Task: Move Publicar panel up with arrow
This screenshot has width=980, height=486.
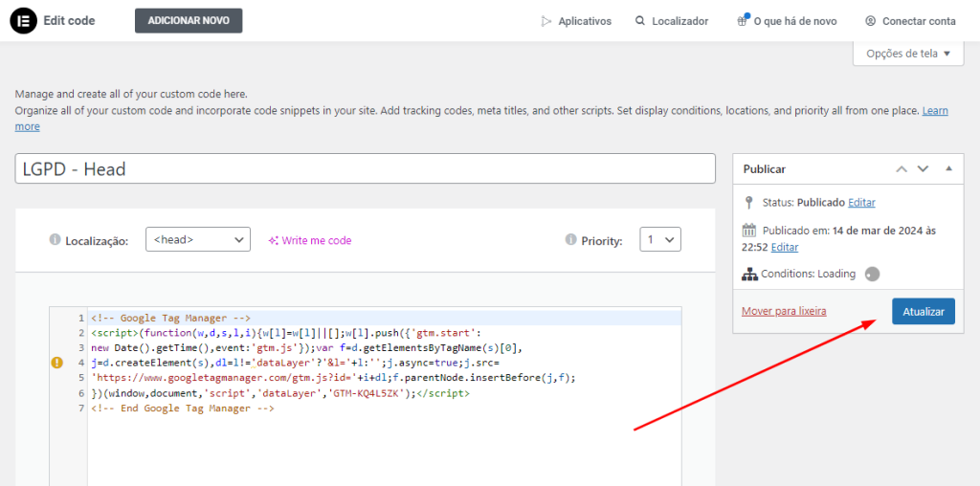Action: [x=902, y=168]
